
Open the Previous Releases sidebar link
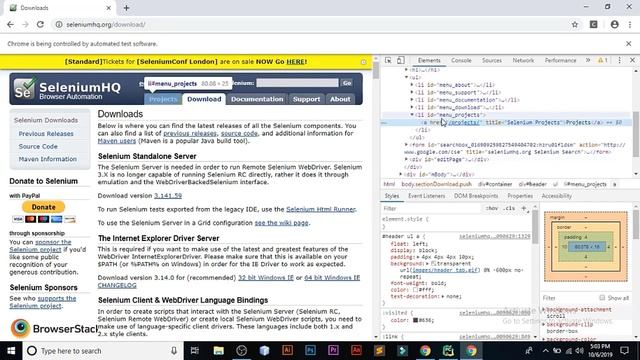point(46,133)
